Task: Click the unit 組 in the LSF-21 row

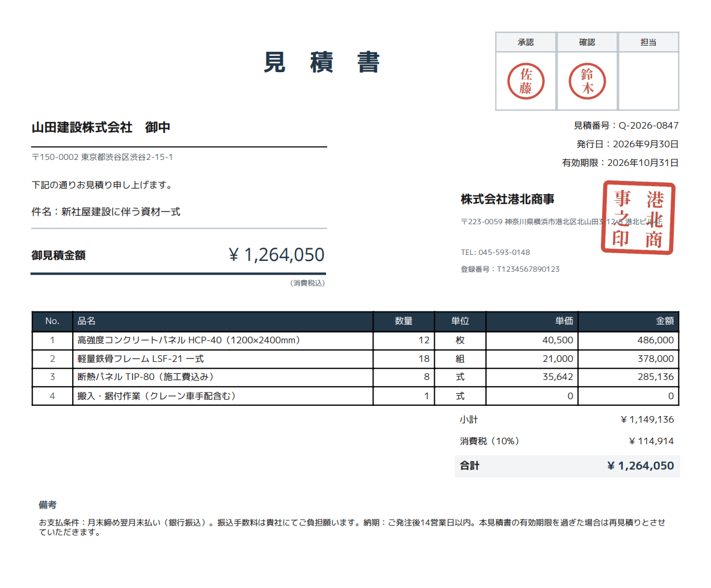Action: click(460, 358)
